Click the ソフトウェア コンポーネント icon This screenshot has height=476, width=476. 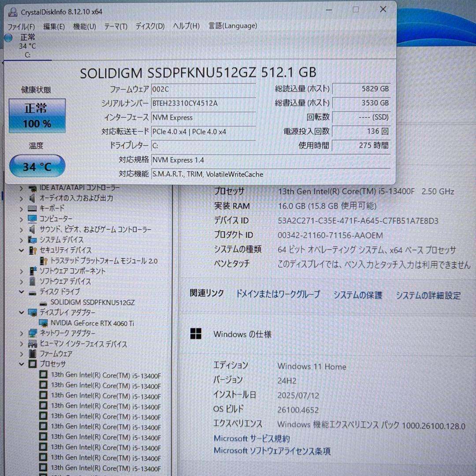pos(33,271)
